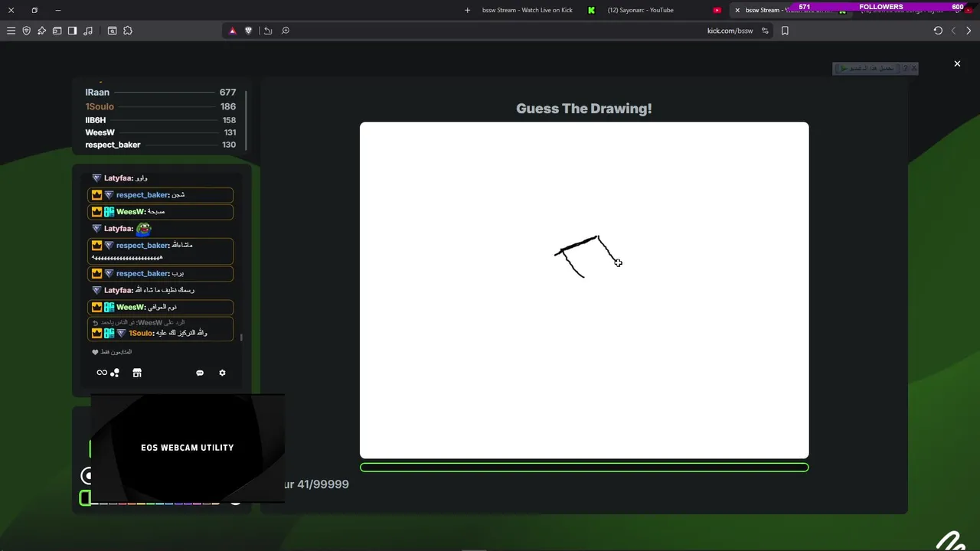This screenshot has width=980, height=551.
Task: Click the Brave Rewards triangle icon
Action: [233, 31]
